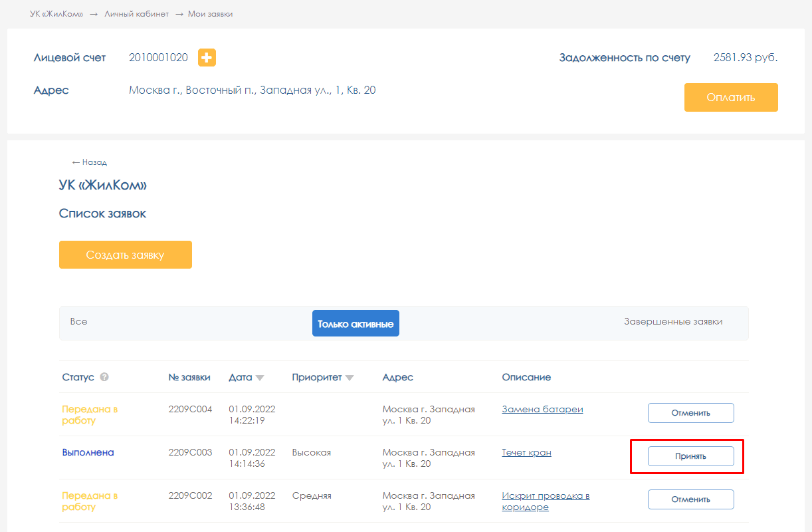Sort requests by the Дата column arrow
812x532 pixels.
[x=260, y=378]
